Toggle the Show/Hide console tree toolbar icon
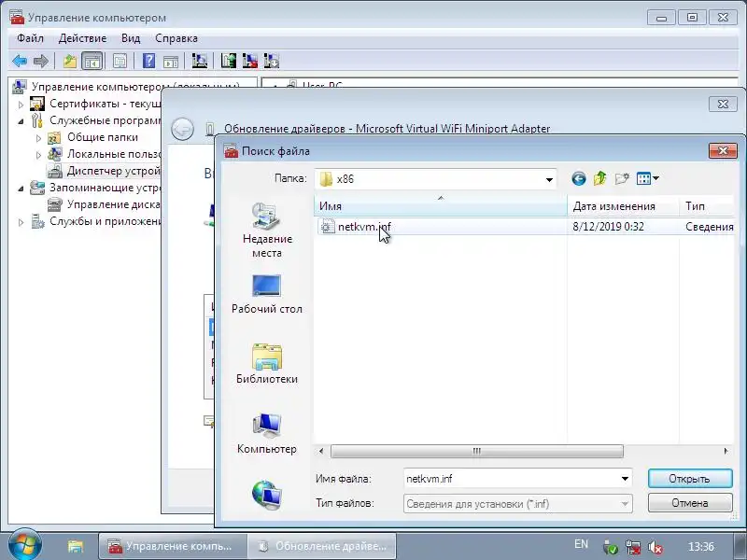Viewport: 747px width, 560px height. coord(92,61)
